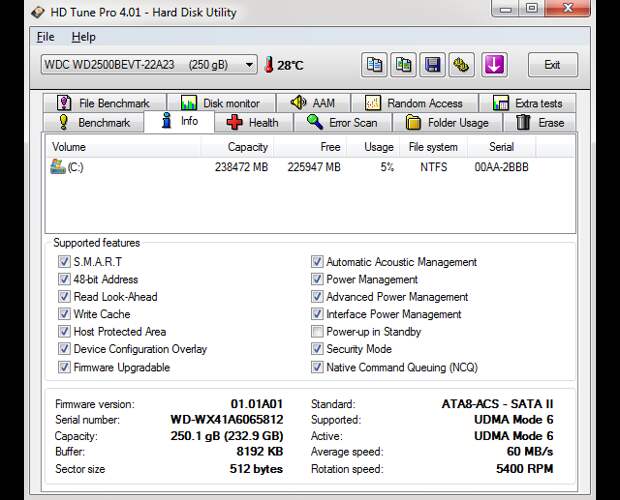Switch to the Extra tests tab
This screenshot has width=620, height=500.
click(527, 103)
